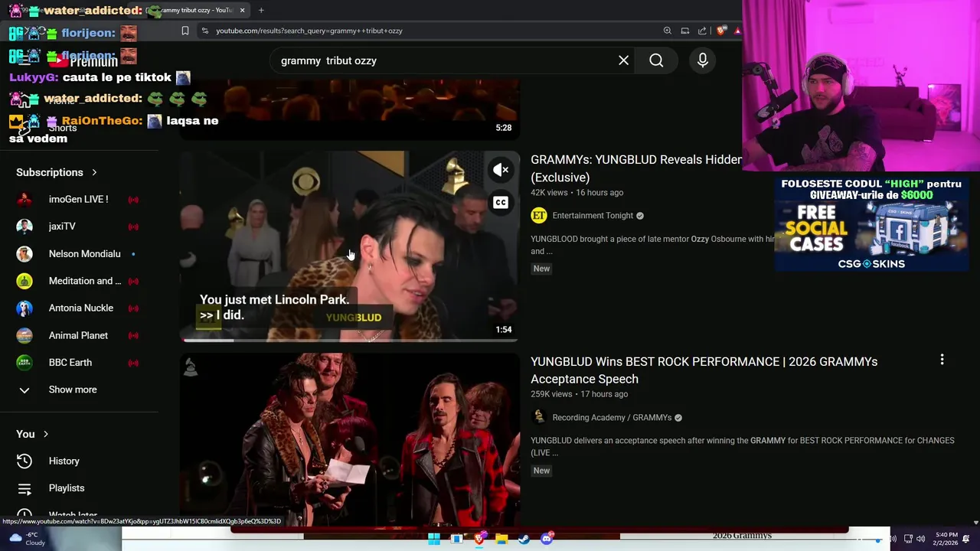Viewport: 980px width, 551px height.
Task: Open Shorts from the sidebar
Action: pos(63,128)
